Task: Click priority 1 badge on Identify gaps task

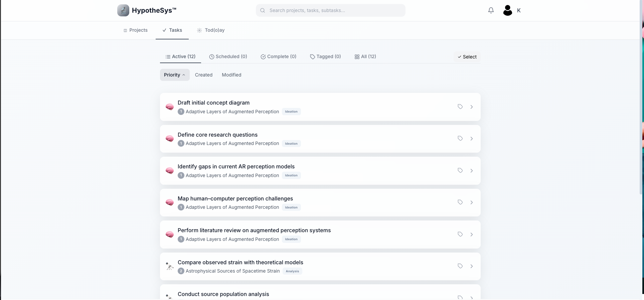Action: coord(181,175)
